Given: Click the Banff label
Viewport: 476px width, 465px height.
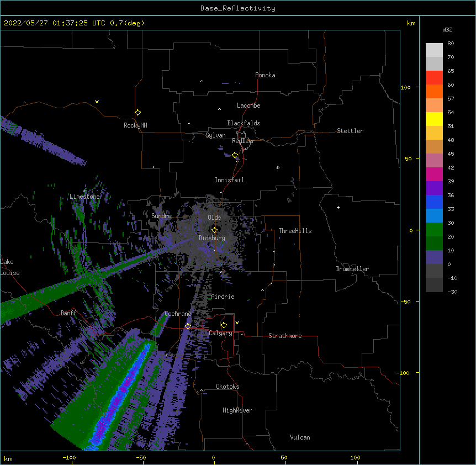Looking at the screenshot, I should tap(68, 313).
